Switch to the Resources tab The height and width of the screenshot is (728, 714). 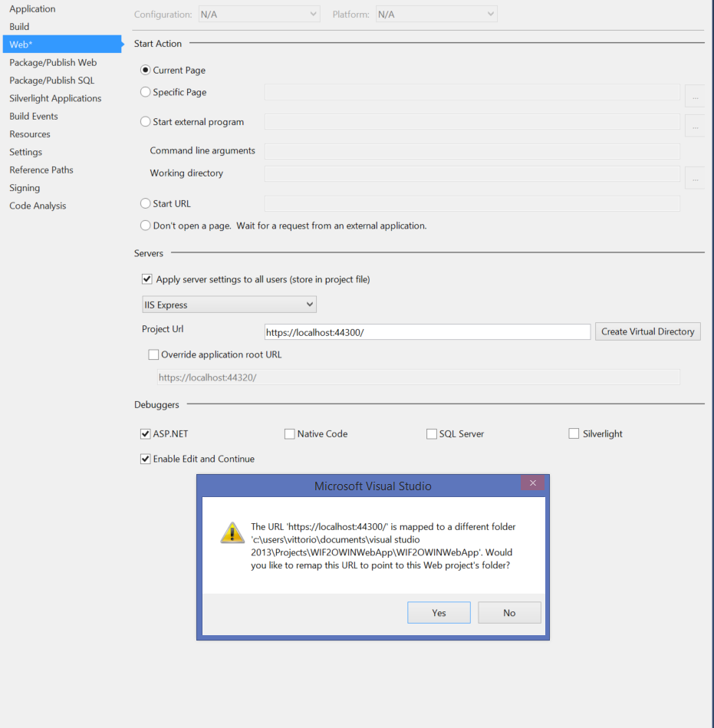tap(30, 134)
